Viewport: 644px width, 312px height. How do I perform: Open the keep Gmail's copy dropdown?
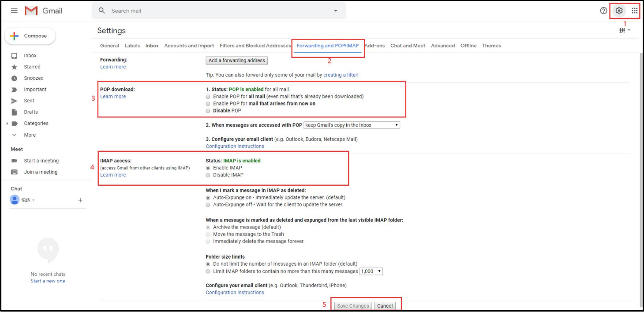point(352,125)
